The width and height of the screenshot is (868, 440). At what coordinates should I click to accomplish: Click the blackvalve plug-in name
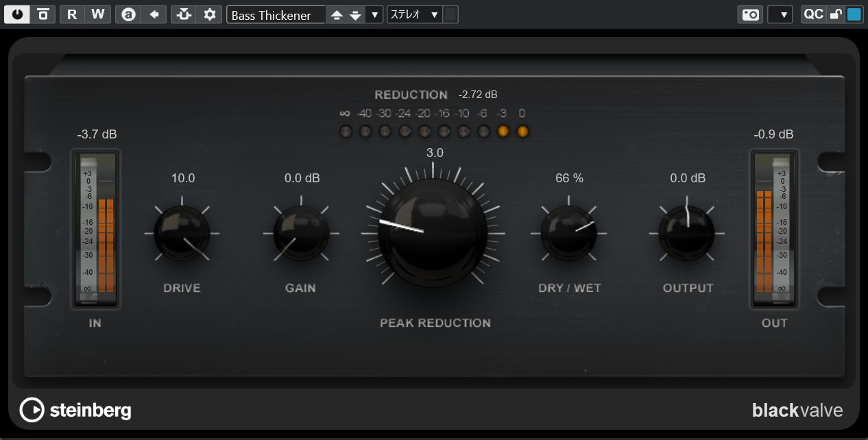coord(797,411)
